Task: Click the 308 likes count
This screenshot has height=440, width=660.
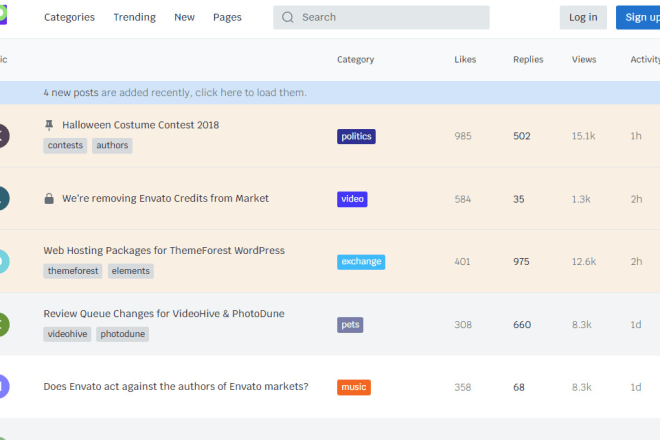Action: [x=463, y=325]
